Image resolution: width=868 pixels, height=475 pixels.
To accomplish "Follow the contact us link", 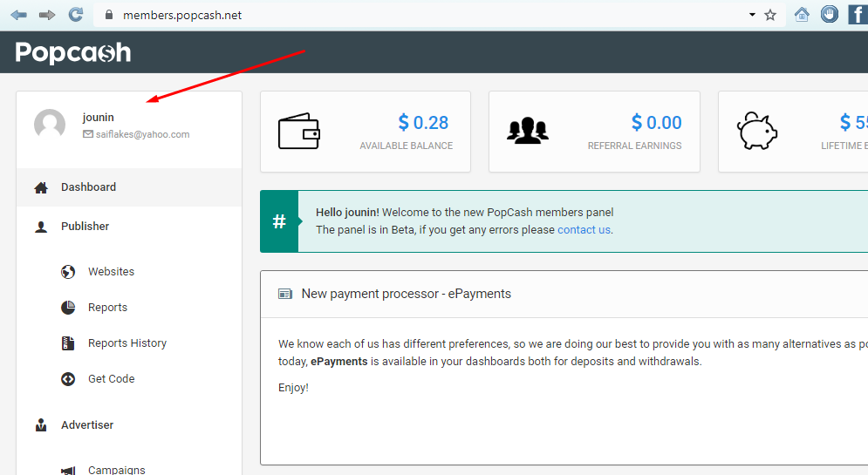I will point(584,229).
